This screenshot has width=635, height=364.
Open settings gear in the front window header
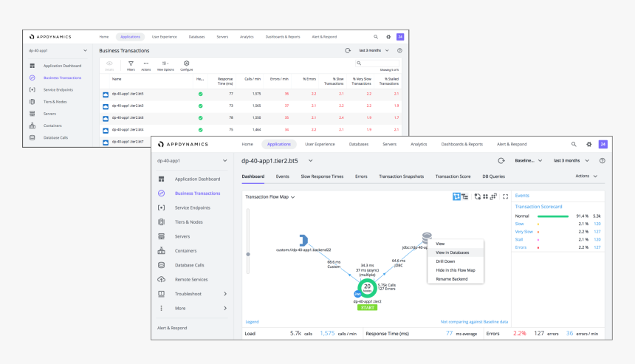[x=588, y=145]
